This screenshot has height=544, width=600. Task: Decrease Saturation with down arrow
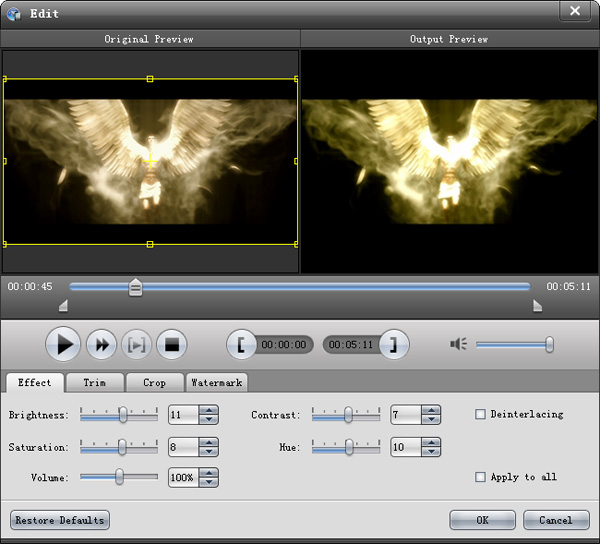click(209, 451)
